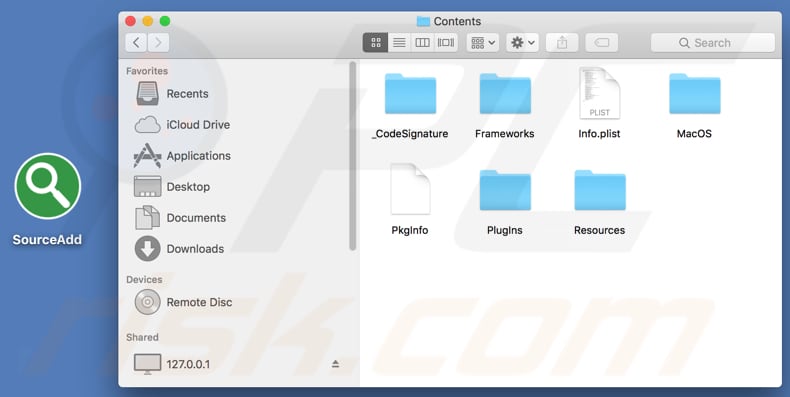Click the Contents folder title icon
The image size is (790, 397).
423,21
